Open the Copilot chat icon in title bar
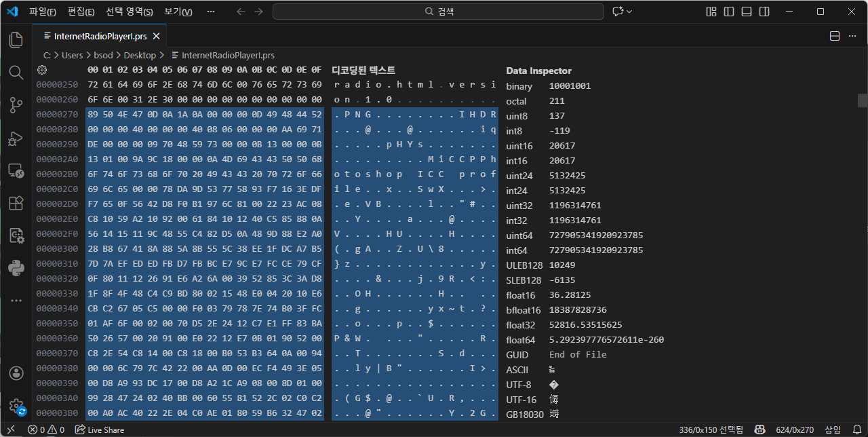 [x=618, y=12]
